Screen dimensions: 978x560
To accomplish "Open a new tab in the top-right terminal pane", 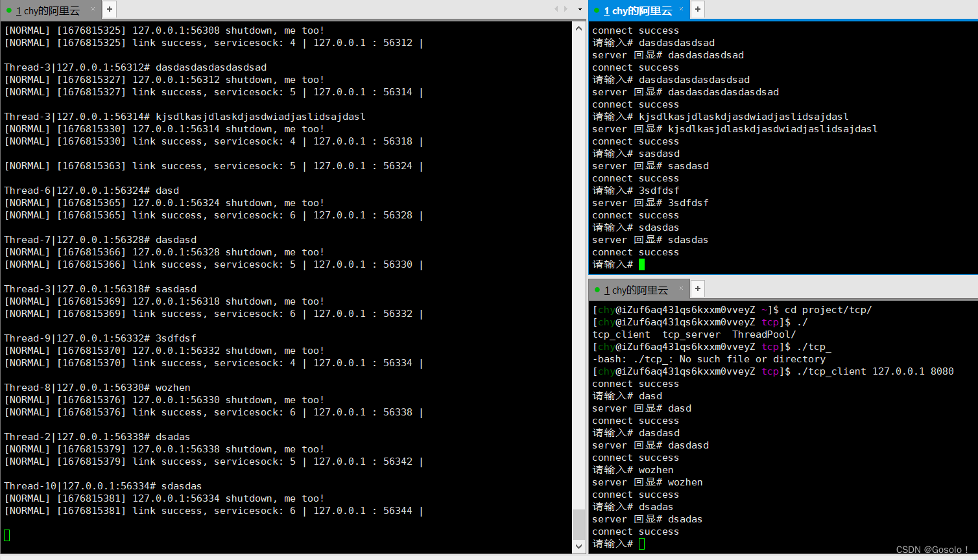I will 697,10.
